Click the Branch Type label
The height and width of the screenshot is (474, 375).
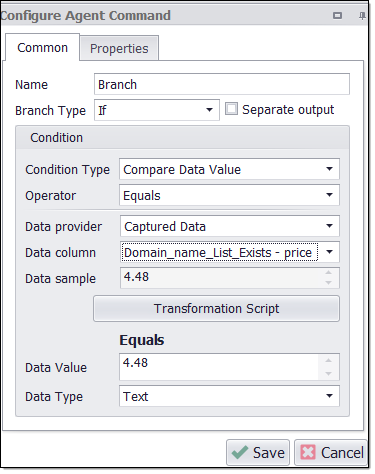coord(50,111)
